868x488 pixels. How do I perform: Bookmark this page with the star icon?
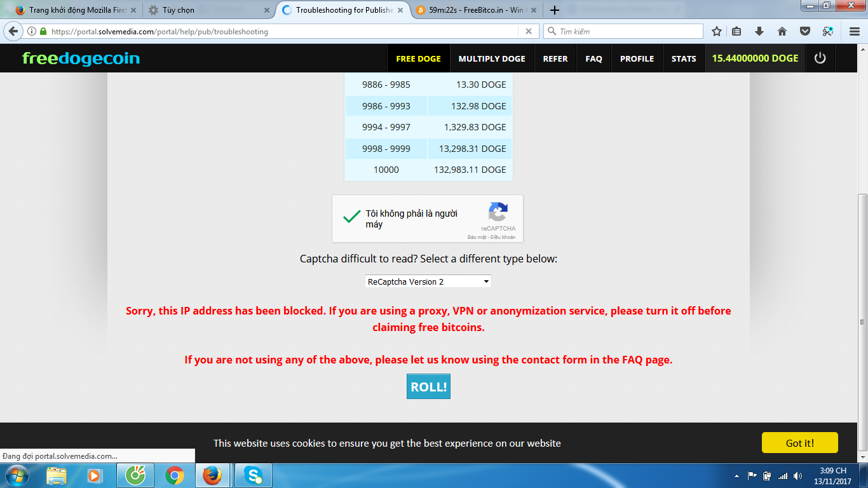[x=717, y=31]
